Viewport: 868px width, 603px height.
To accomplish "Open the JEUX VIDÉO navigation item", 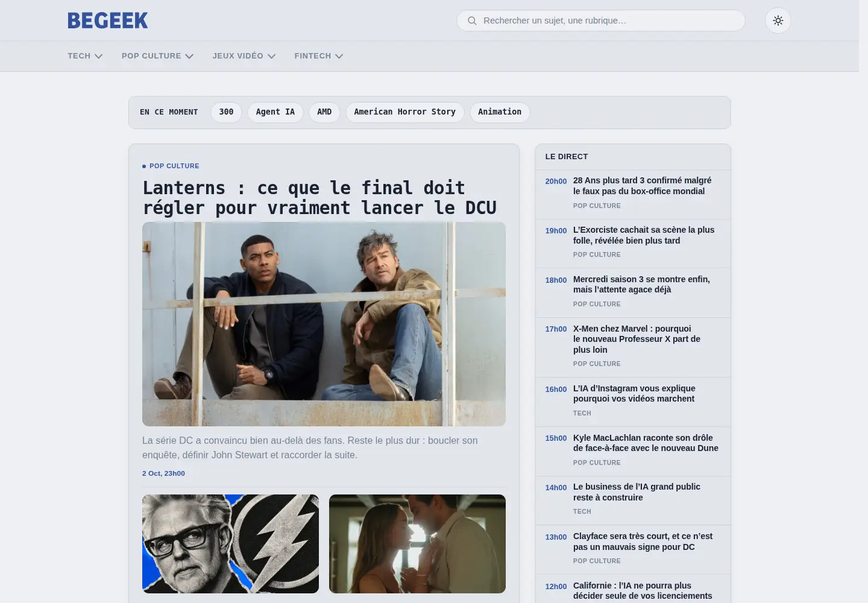I will [x=237, y=56].
